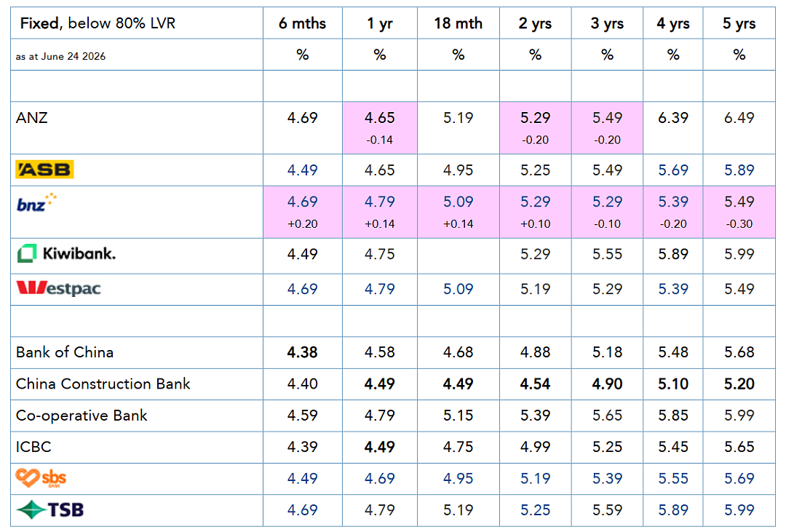Click Bank of China row label
Image resolution: width=786 pixels, height=532 pixels.
pyautogui.click(x=65, y=352)
